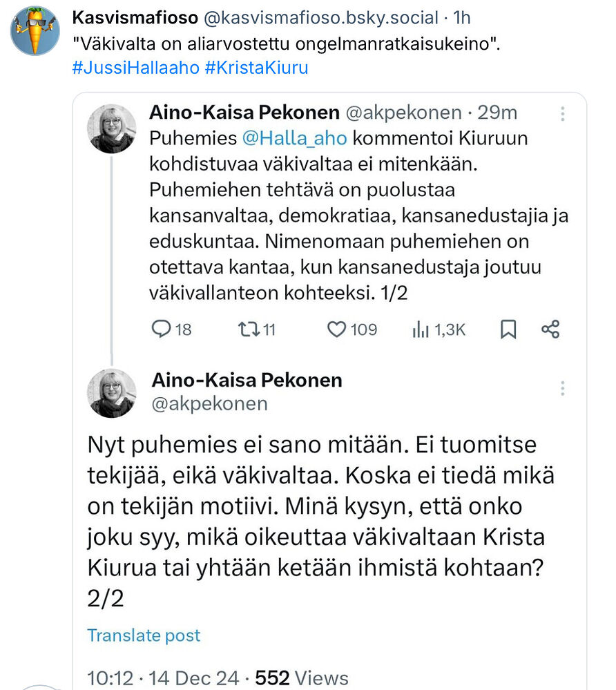The width and height of the screenshot is (616, 690).
Task: Click the bookmark icon under the post
Action: [509, 330]
